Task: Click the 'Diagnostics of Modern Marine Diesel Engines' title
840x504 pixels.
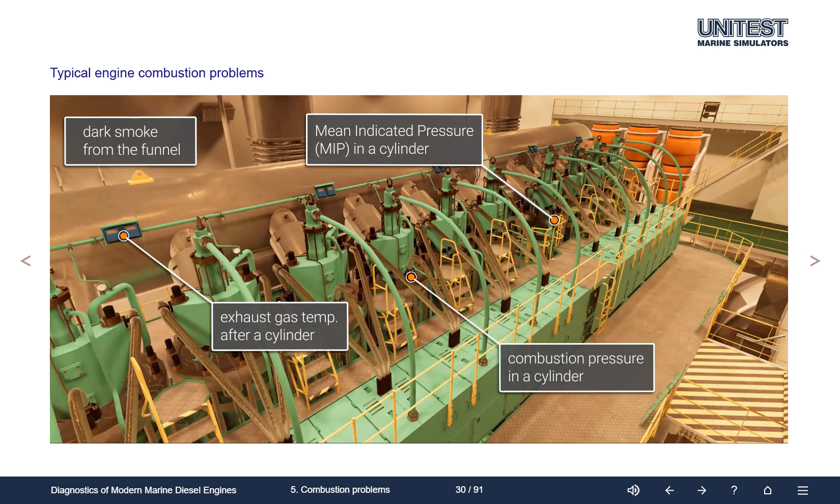Action: point(144,490)
